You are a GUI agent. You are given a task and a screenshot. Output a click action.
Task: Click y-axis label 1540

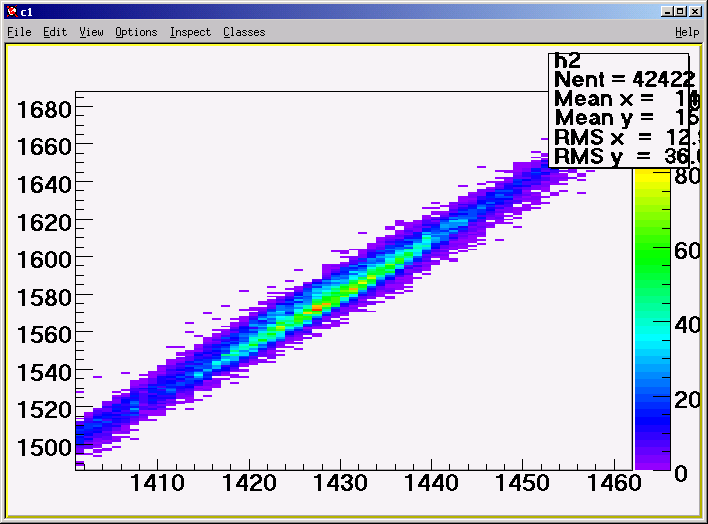(x=44, y=373)
